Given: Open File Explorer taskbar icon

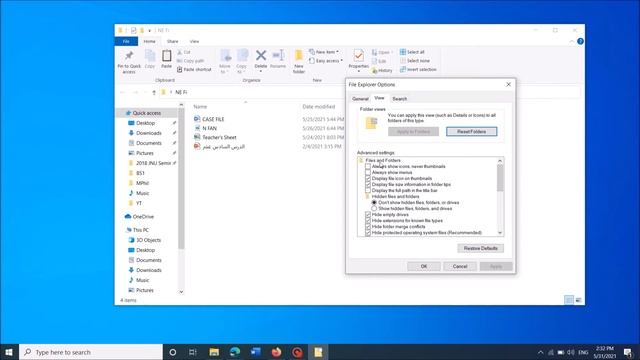Looking at the screenshot, I should [214, 352].
